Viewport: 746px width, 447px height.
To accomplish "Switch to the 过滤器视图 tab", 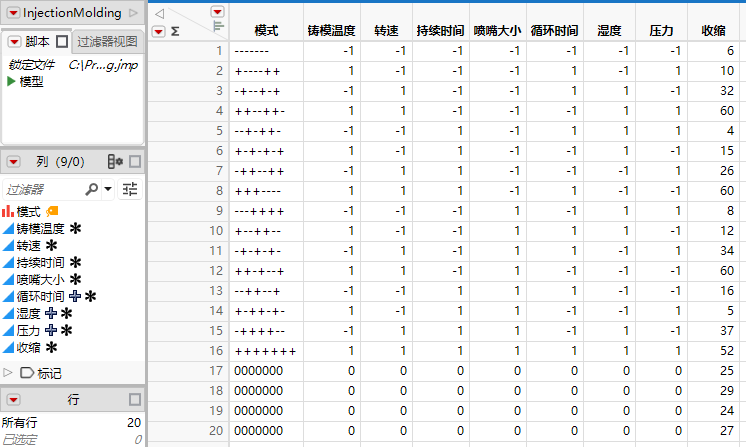I will [107, 42].
